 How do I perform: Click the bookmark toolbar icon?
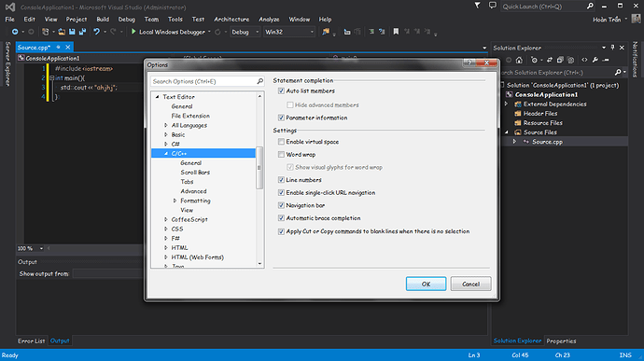coord(396,32)
